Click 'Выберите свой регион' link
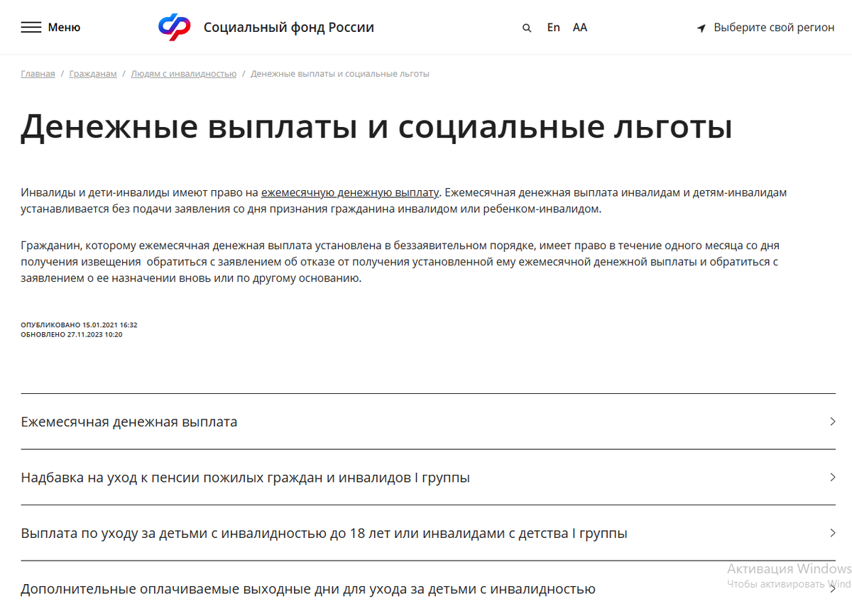Viewport: 852px width, 616px height. point(774,28)
